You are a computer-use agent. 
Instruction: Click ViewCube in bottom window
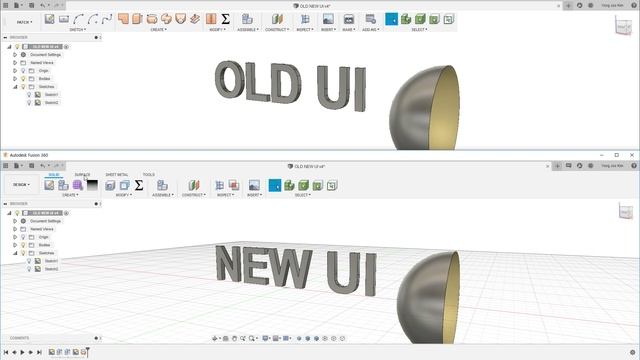pyautogui.click(x=625, y=211)
